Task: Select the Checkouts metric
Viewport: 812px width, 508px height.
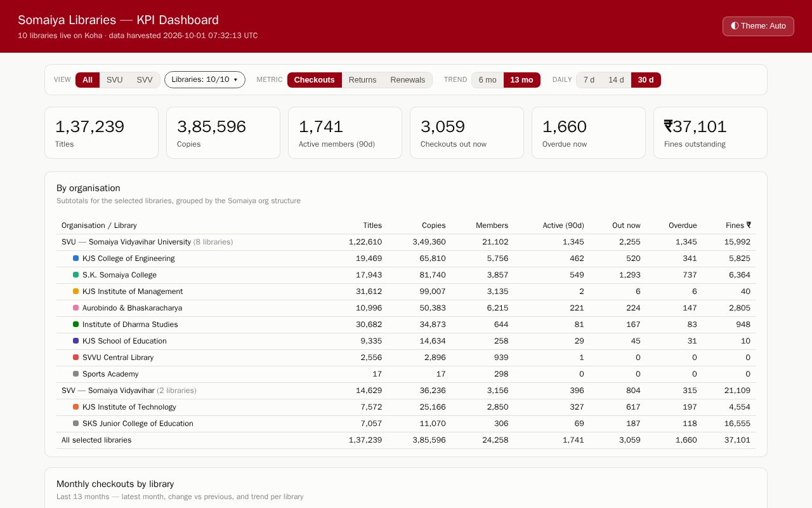Action: click(315, 80)
